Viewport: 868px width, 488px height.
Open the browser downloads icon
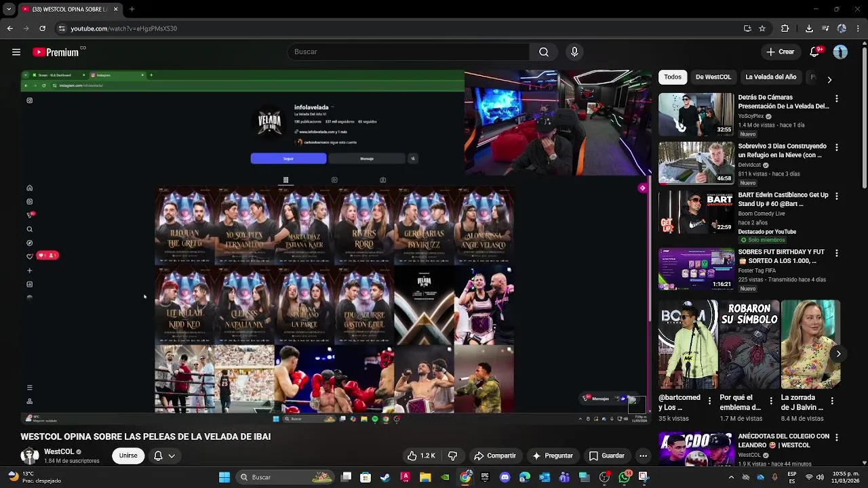coord(809,28)
